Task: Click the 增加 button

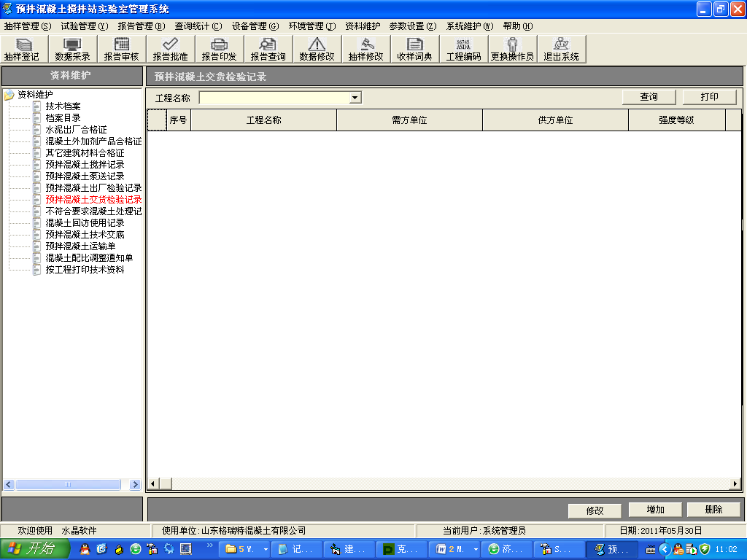Action: tap(654, 510)
